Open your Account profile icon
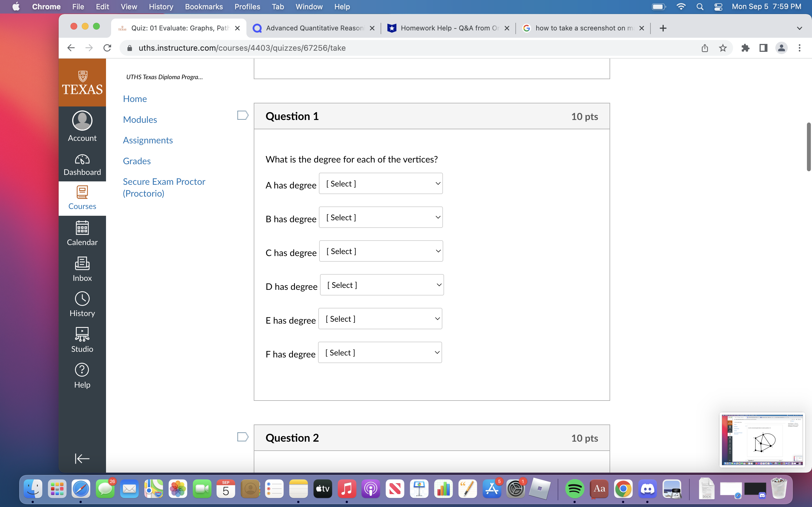 pyautogui.click(x=82, y=126)
